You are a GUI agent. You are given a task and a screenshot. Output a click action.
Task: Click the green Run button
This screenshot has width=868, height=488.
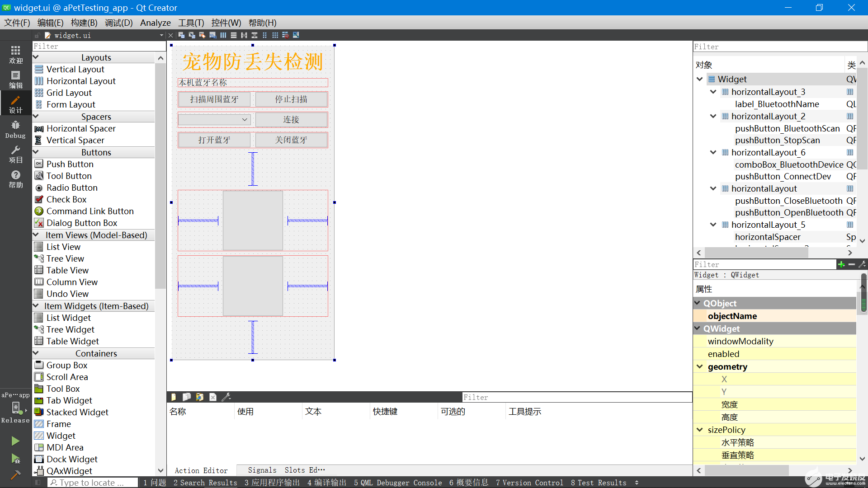15,441
